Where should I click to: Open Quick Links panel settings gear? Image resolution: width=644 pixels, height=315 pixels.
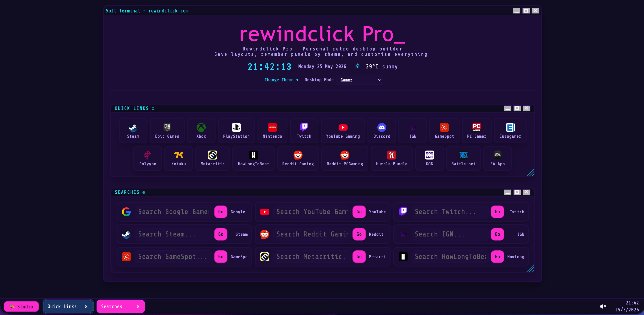(153, 108)
